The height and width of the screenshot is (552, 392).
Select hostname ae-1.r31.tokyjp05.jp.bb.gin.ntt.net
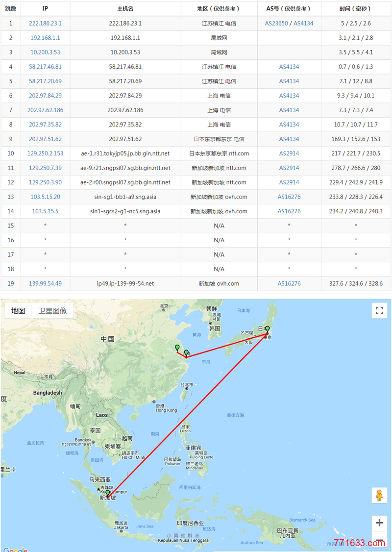coord(125,153)
